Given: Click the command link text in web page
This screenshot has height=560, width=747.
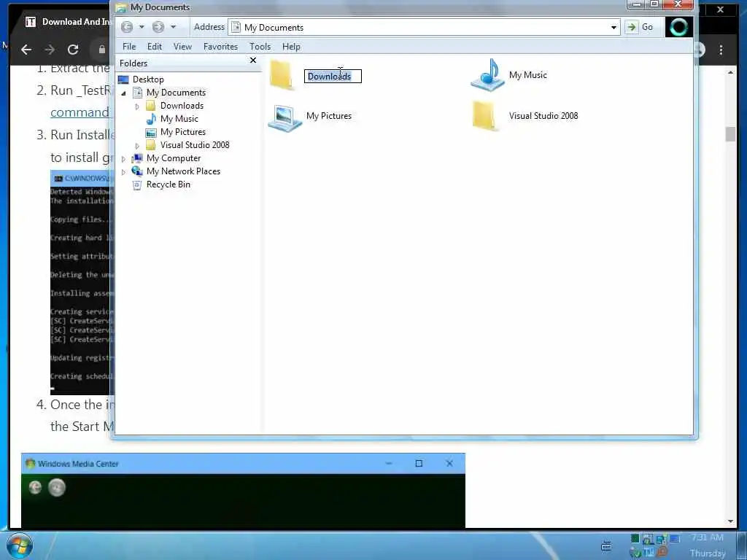Looking at the screenshot, I should coord(80,112).
